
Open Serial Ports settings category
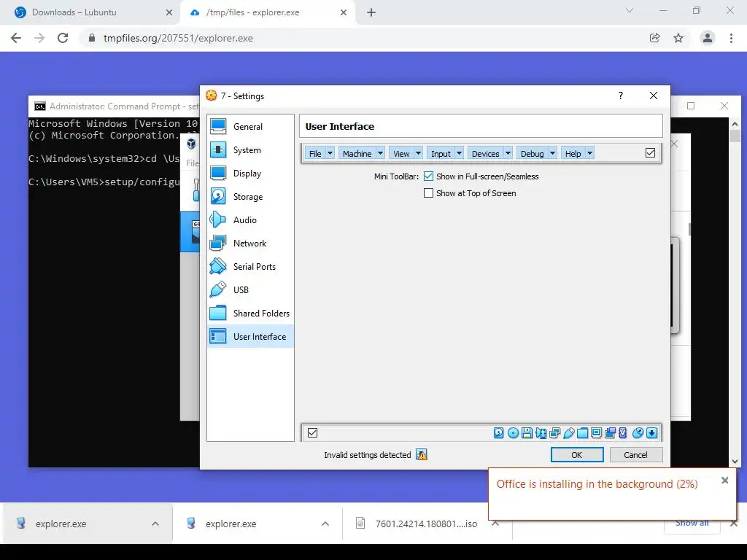tap(251, 267)
